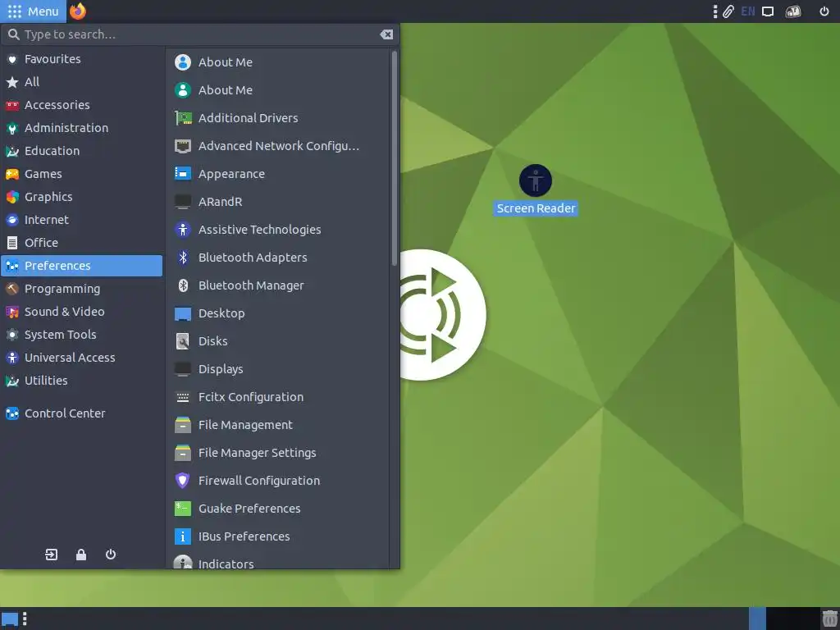Viewport: 840px width, 630px height.
Task: Open Firewall Configuration
Action: (x=279, y=481)
